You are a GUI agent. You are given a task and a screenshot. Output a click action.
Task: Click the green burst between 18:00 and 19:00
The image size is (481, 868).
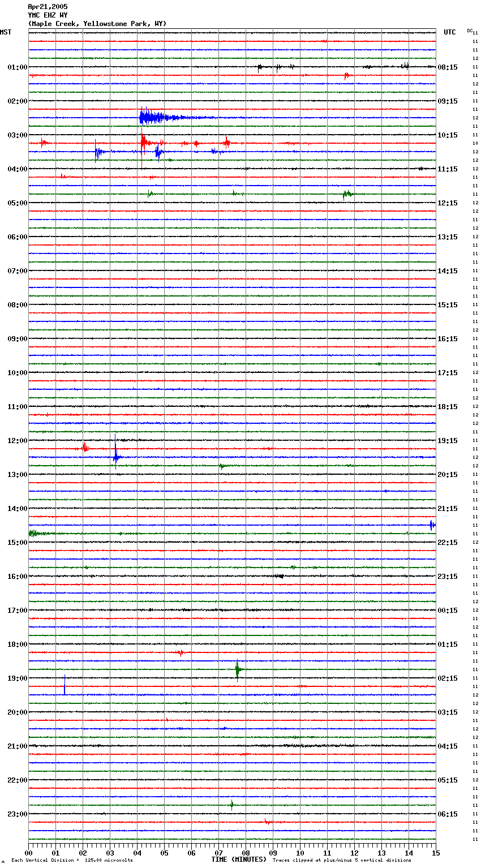(x=238, y=670)
